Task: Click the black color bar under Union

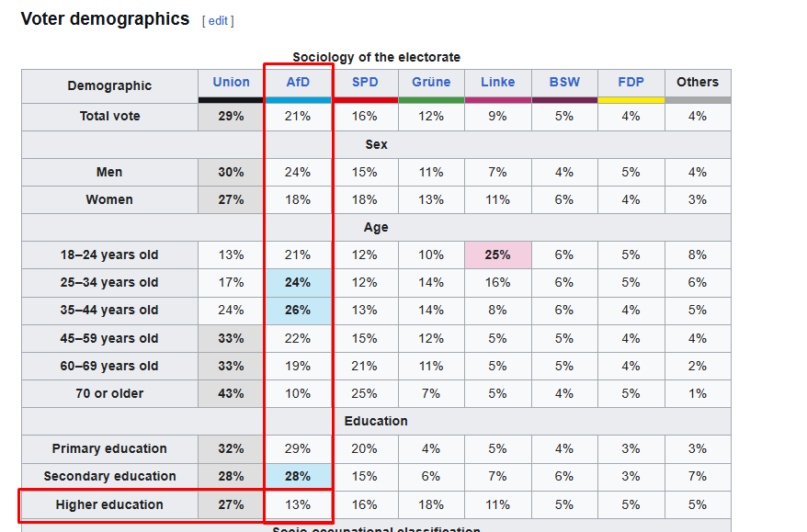Action: (x=231, y=99)
